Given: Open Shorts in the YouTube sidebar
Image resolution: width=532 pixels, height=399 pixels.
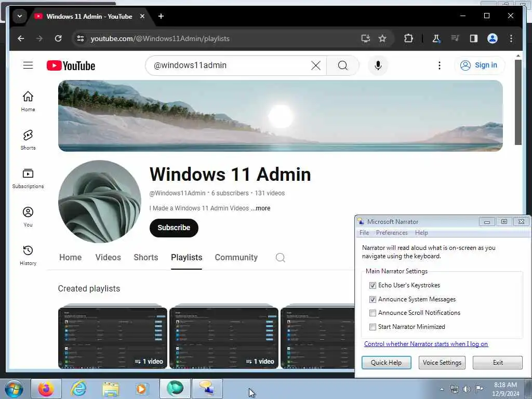Looking at the screenshot, I should [x=28, y=140].
